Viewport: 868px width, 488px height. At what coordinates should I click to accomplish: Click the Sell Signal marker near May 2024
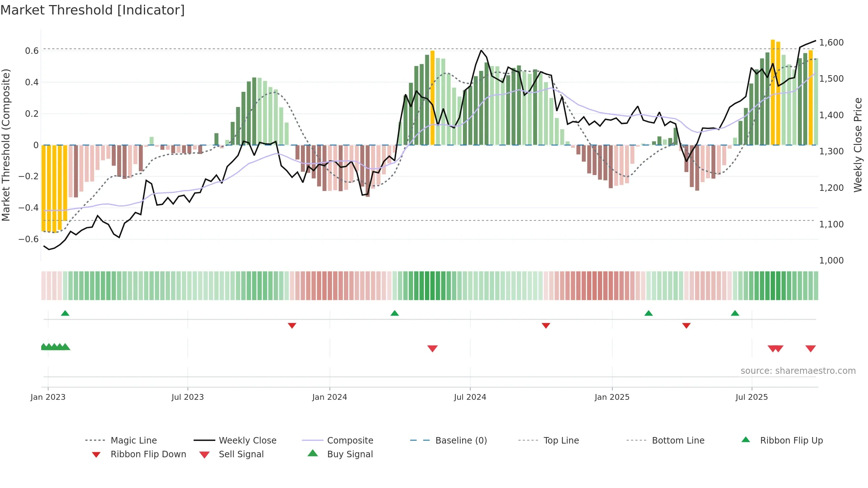pos(433,348)
